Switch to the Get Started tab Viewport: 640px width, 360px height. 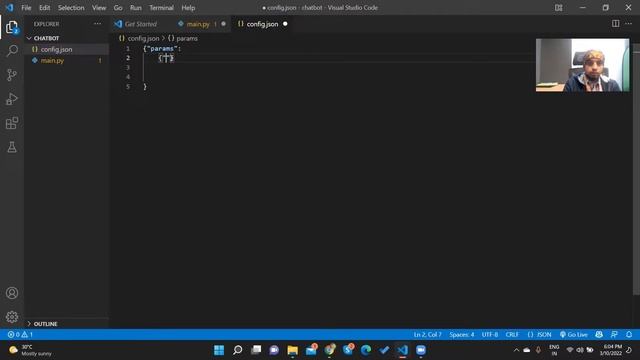(140, 24)
